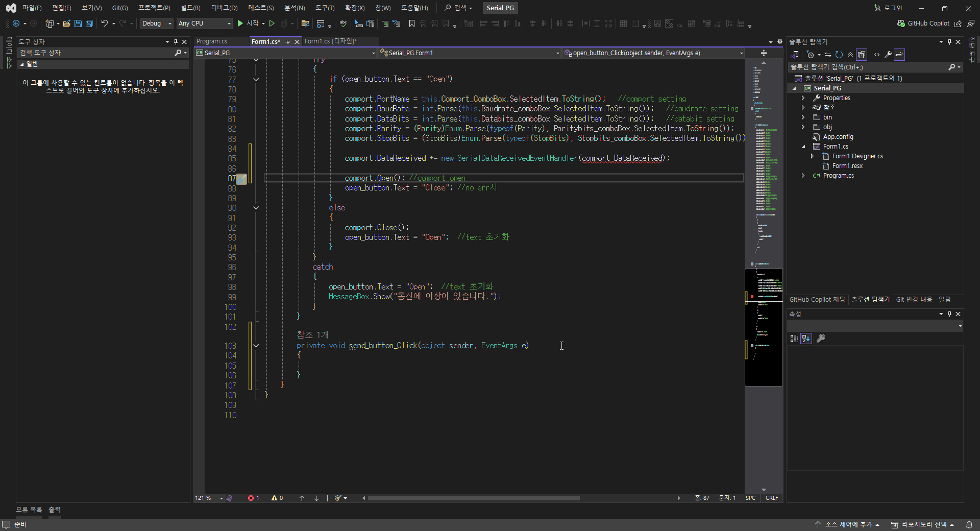Click the warning count indicator showing 0
Image resolution: width=980 pixels, height=531 pixels.
click(x=277, y=498)
